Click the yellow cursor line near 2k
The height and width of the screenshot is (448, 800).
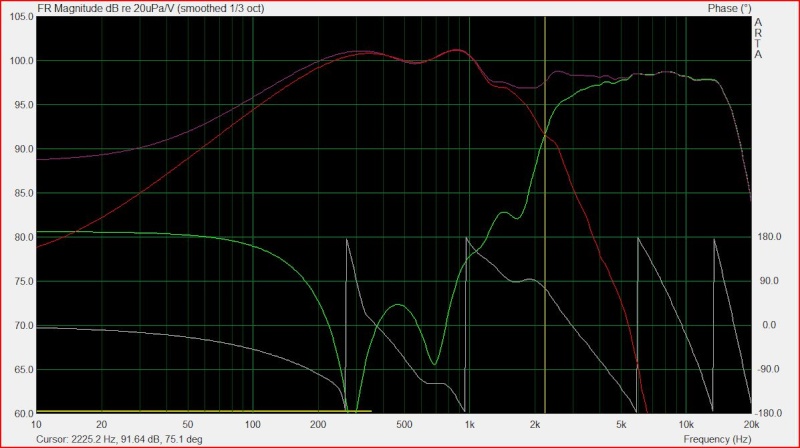545,214
